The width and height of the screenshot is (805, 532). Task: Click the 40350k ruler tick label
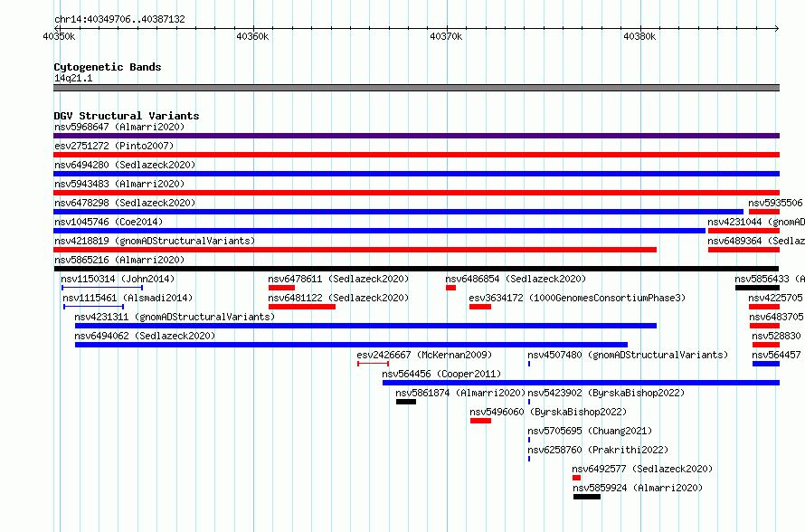click(x=59, y=36)
